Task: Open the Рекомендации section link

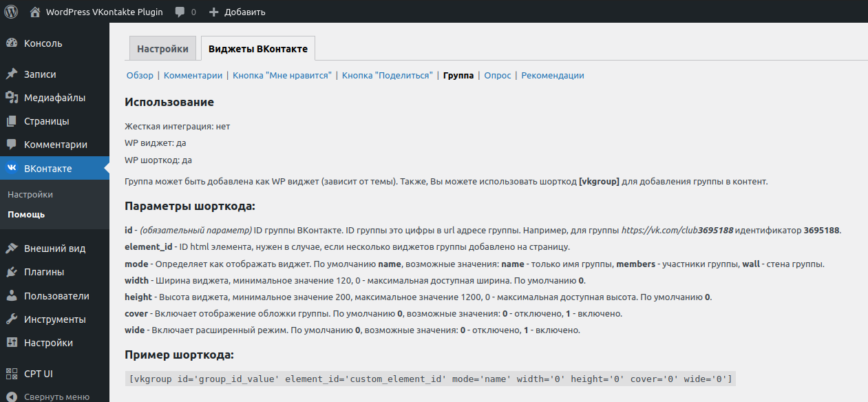Action: [553, 76]
